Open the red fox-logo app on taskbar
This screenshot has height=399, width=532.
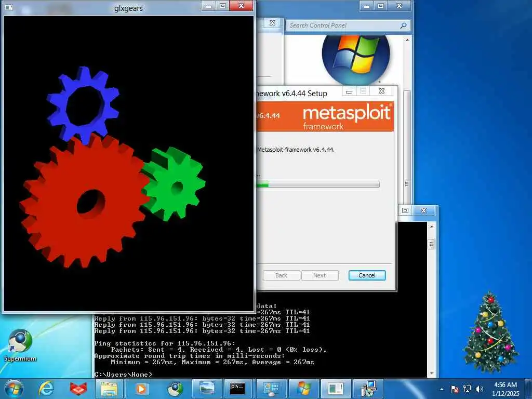tap(78, 389)
